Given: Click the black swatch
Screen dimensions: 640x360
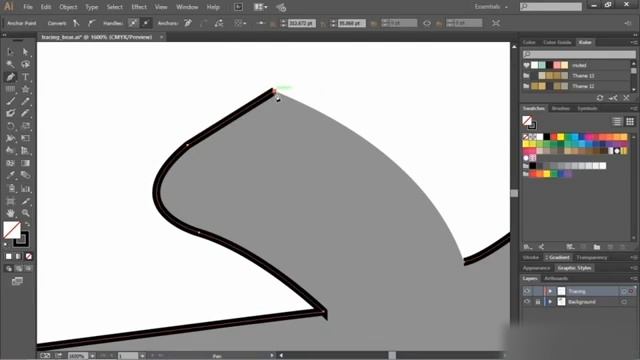Looking at the screenshot, I should pyautogui.click(x=547, y=137).
